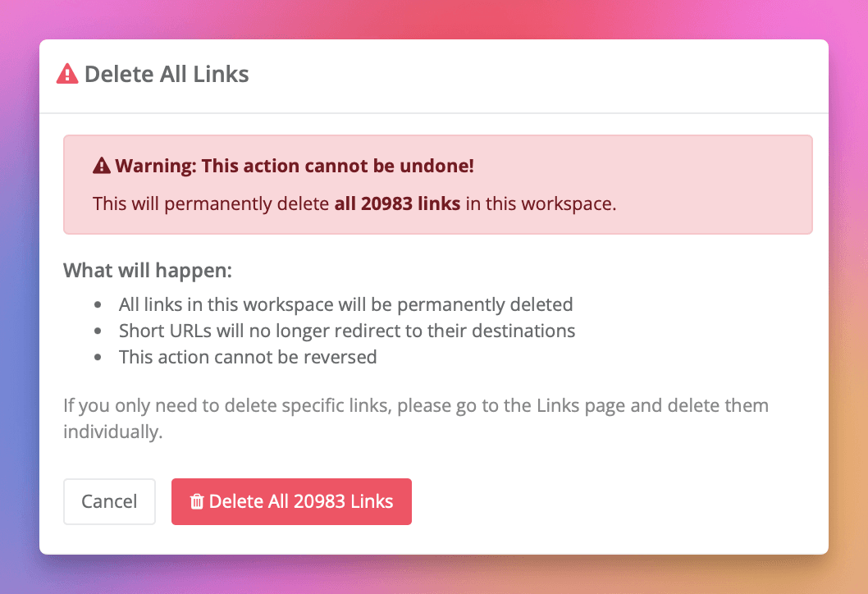Click the note about deleting specific links individually

coord(416,418)
